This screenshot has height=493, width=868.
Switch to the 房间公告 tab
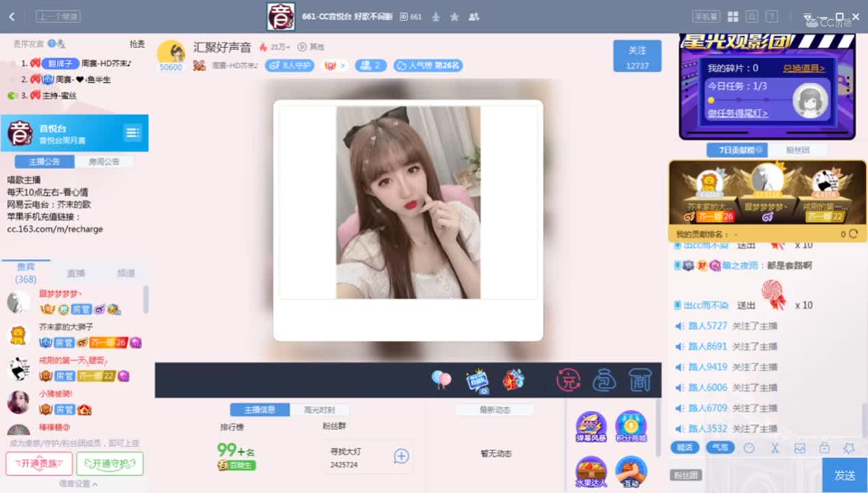click(x=104, y=162)
